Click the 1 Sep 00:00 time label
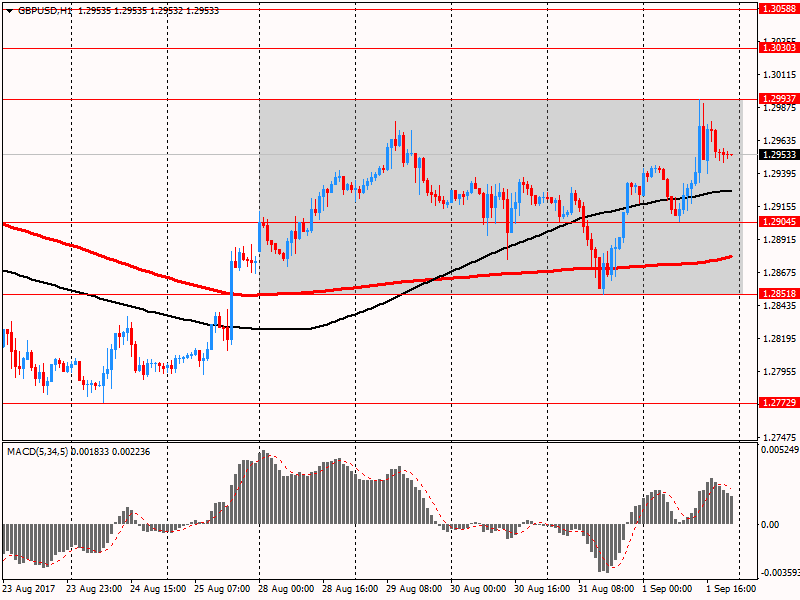Image resolution: width=800 pixels, height=600 pixels. click(x=667, y=589)
